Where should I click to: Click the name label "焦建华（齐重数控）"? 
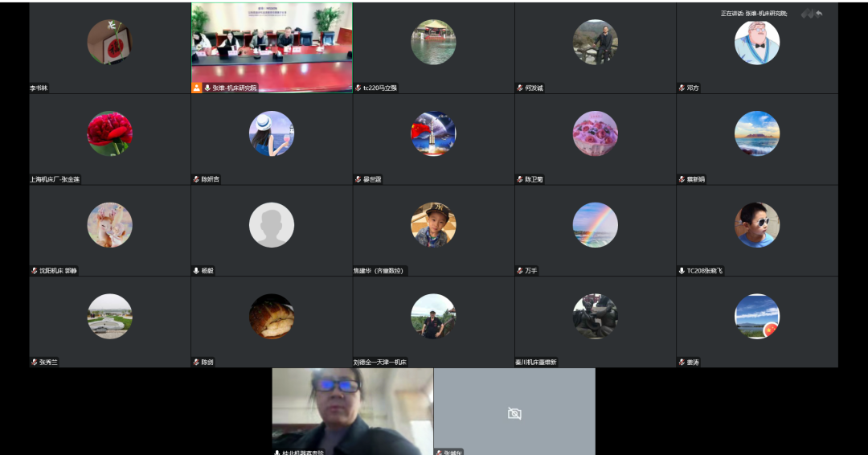click(x=379, y=271)
